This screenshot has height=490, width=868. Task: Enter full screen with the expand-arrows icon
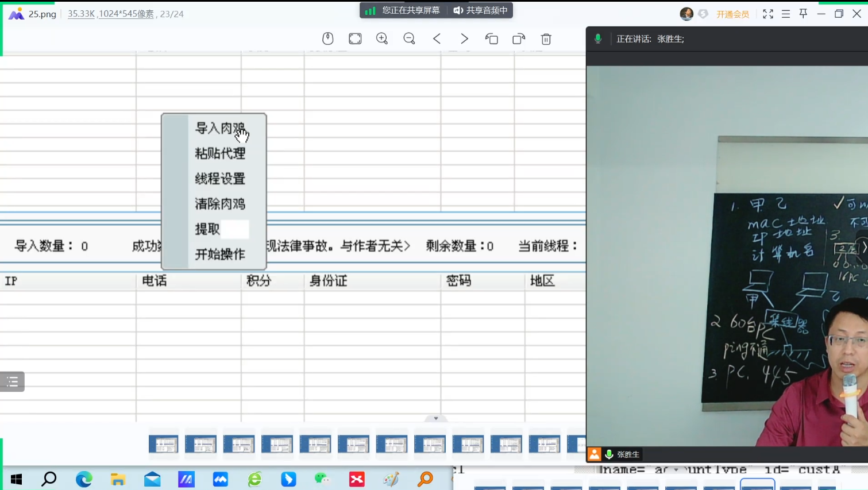pos(768,14)
